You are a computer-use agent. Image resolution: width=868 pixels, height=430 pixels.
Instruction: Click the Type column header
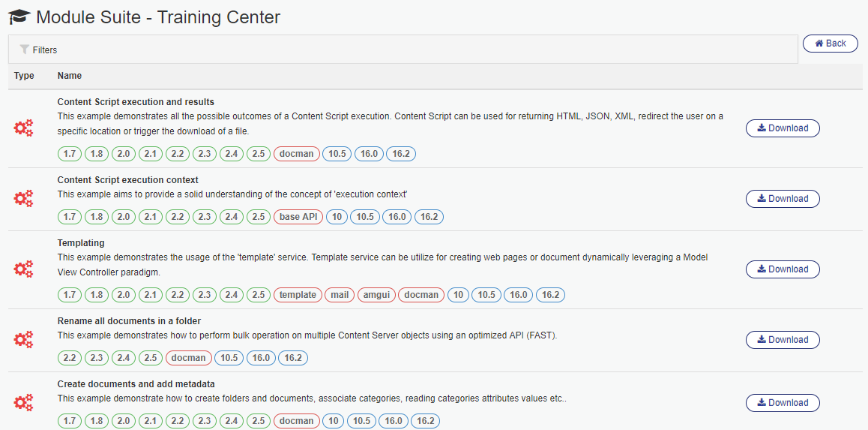(24, 76)
